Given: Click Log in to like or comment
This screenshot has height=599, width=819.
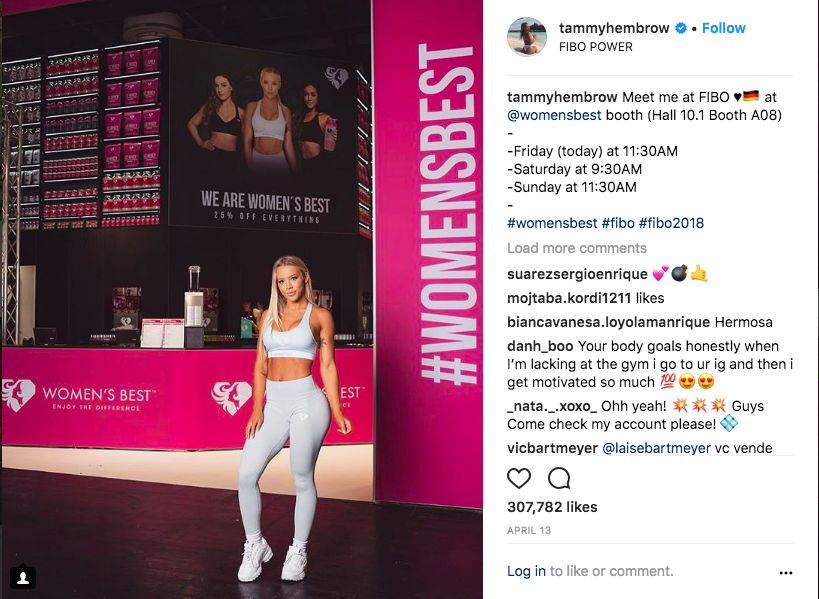Looking at the screenshot, I should 526,571.
